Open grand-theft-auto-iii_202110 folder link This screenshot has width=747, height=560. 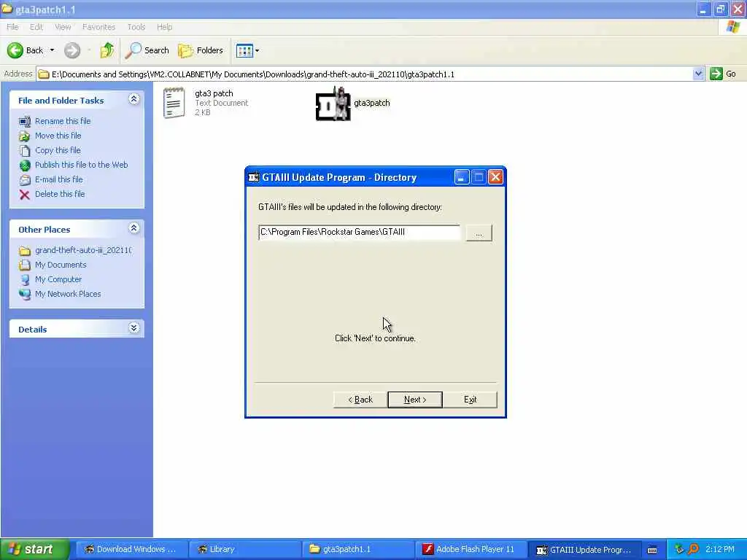[x=83, y=250]
